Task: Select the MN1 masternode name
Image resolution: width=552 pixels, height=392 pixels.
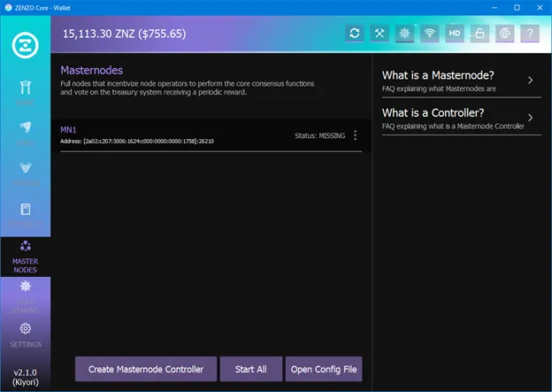Action: click(x=68, y=130)
